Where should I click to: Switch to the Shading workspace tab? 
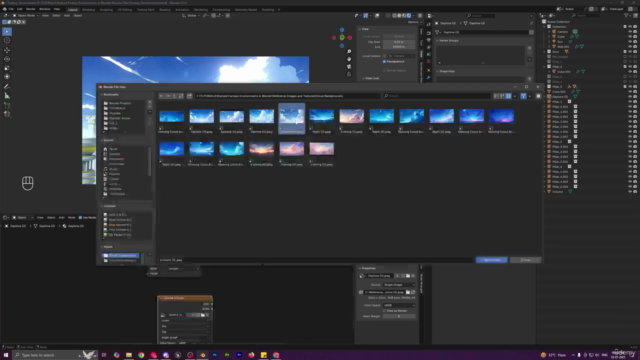tap(165, 9)
